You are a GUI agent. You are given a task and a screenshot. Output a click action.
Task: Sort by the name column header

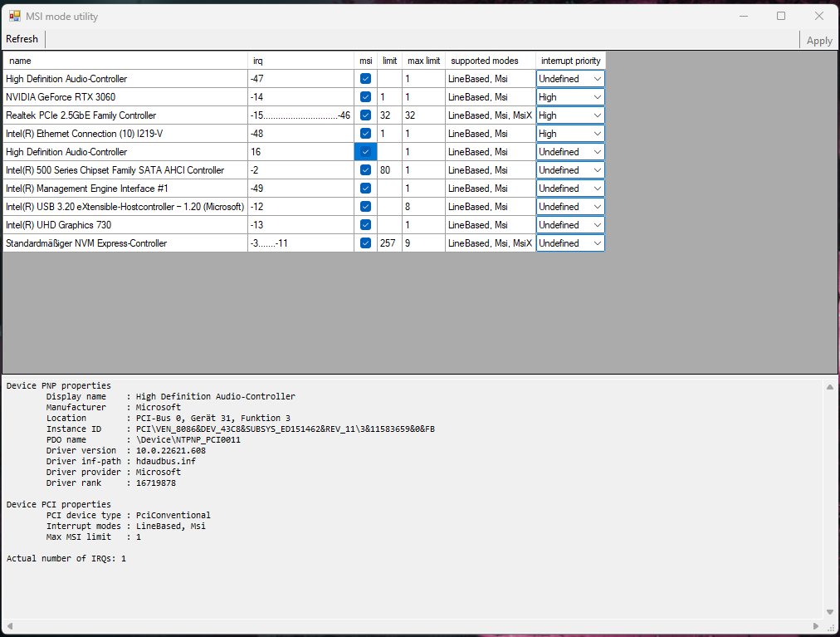[125, 61]
